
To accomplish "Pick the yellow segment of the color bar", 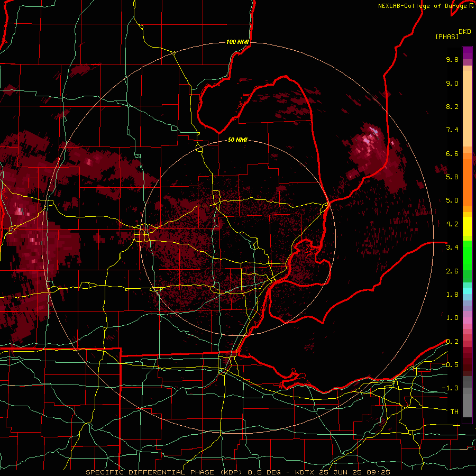I will 467,226.
